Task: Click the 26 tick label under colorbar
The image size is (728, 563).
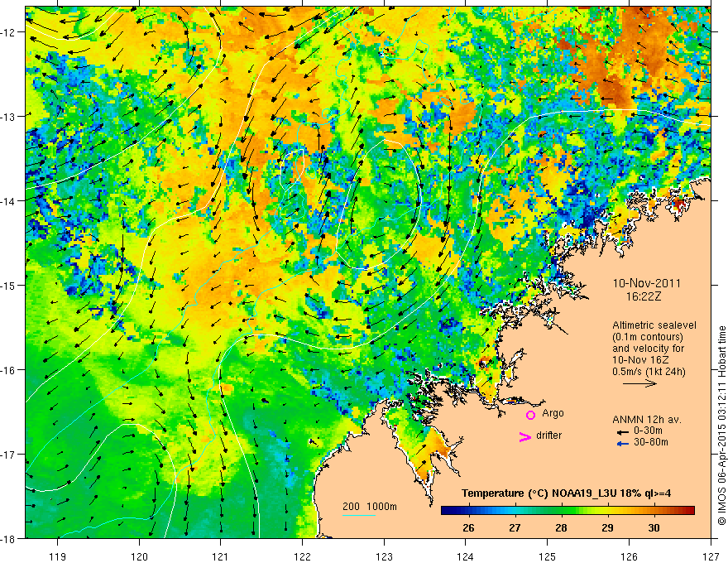Action: pyautogui.click(x=468, y=528)
